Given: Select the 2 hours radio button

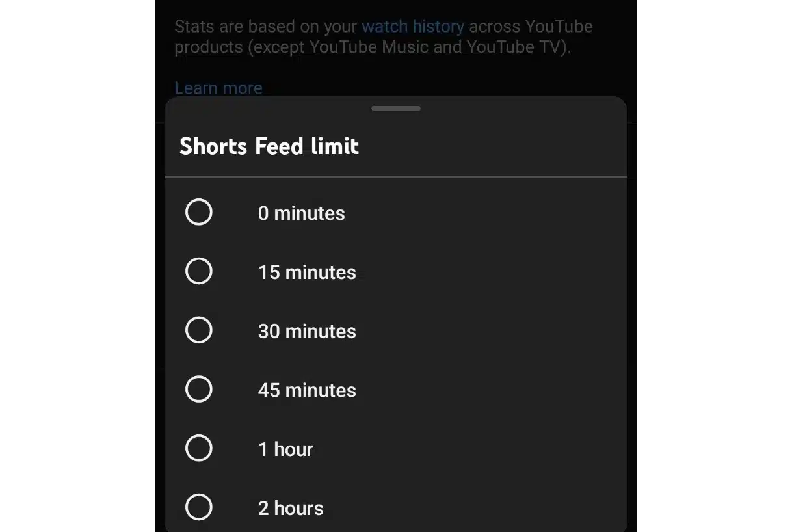Looking at the screenshot, I should click(199, 507).
